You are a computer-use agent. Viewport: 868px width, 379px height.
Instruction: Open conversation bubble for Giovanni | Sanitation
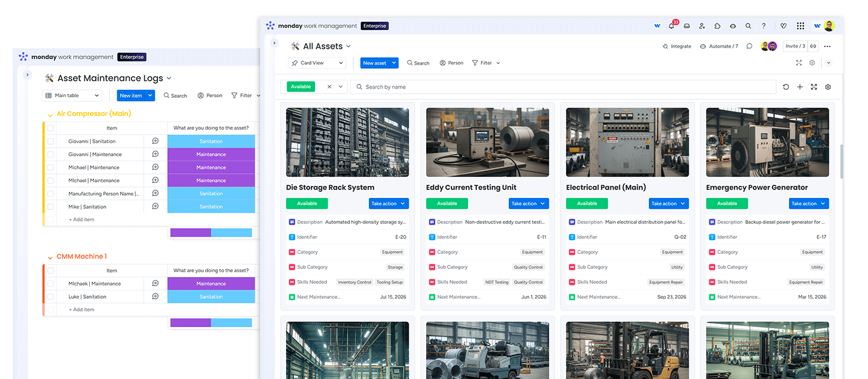[x=155, y=141]
